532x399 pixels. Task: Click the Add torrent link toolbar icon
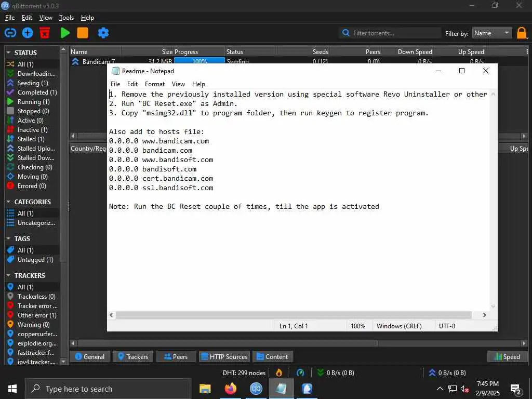(10, 33)
